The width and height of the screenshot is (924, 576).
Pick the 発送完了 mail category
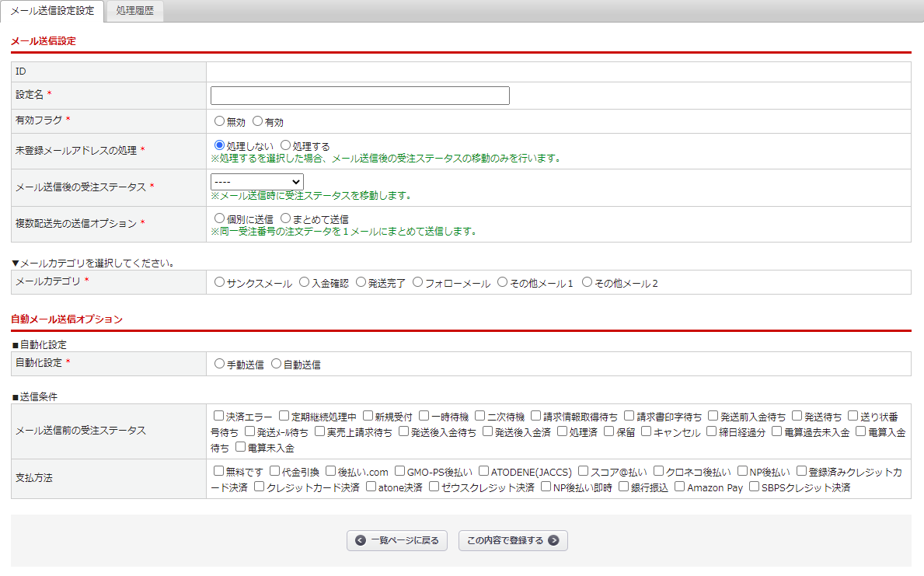(x=361, y=282)
